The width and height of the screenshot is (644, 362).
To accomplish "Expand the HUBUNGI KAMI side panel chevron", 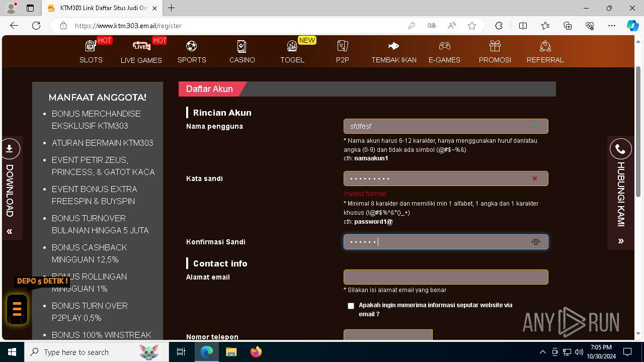I will click(621, 241).
